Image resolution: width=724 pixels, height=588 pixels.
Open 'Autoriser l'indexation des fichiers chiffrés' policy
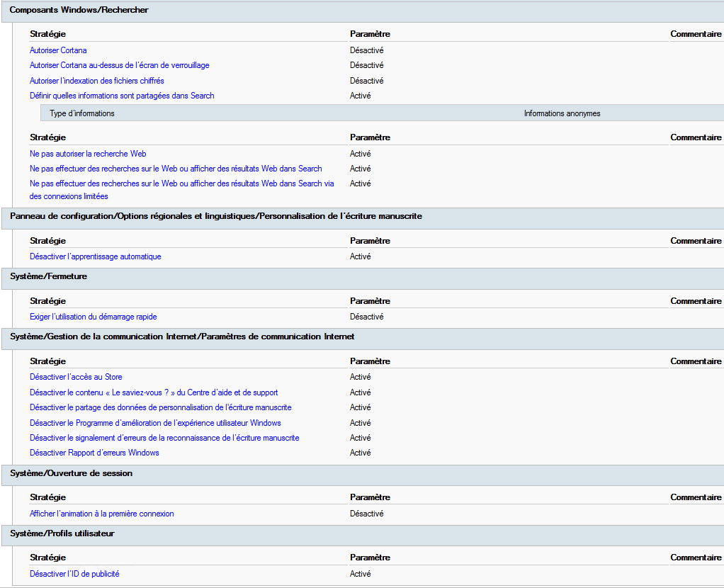click(x=96, y=81)
